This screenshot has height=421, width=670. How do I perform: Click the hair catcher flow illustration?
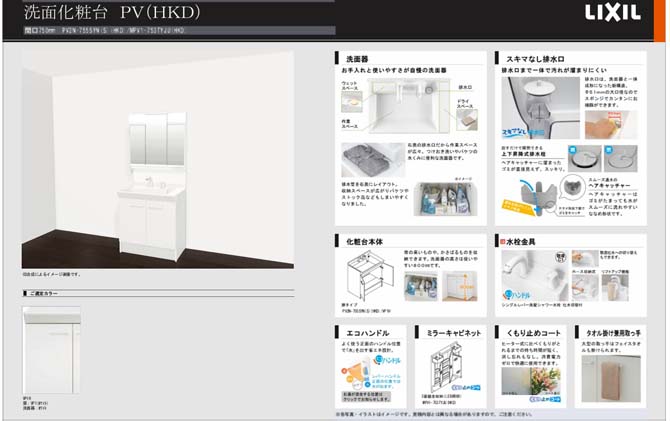pyautogui.click(x=538, y=196)
